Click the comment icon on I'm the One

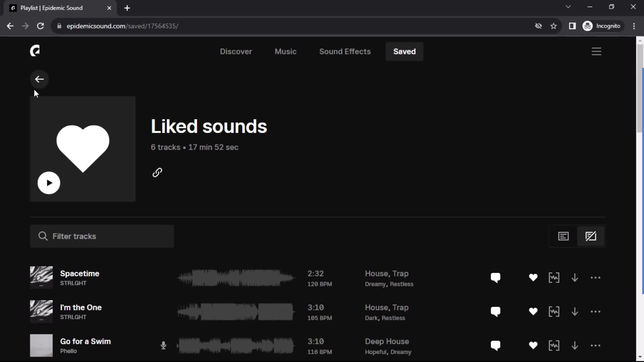pyautogui.click(x=495, y=312)
